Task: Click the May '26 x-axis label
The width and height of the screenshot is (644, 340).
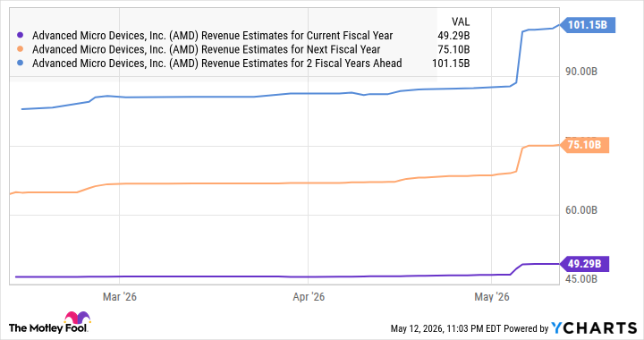Action: [x=492, y=297]
